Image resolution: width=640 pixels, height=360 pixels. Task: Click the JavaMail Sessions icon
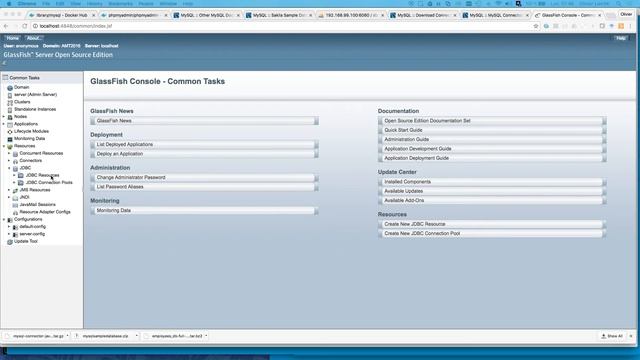15,205
